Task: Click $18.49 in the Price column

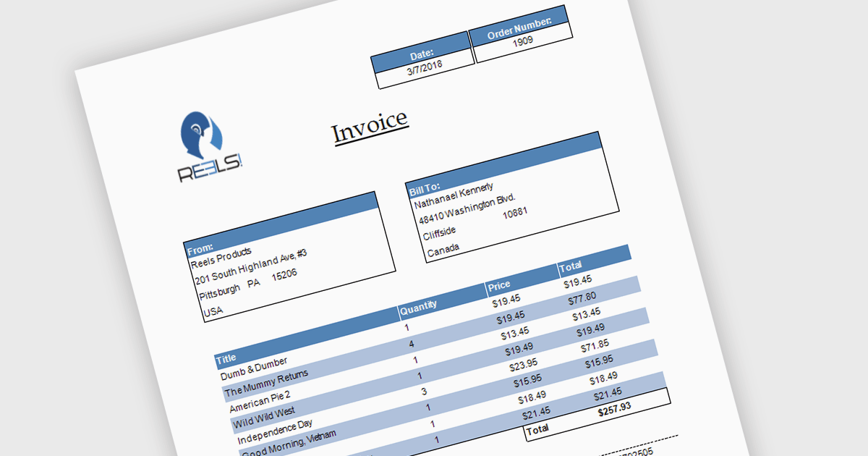Action: [x=532, y=399]
